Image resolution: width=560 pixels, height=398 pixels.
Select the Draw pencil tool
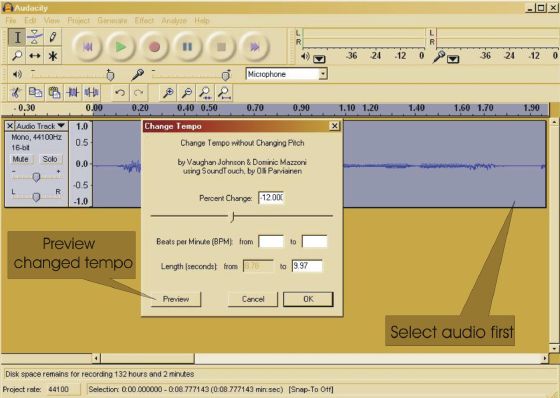(52, 37)
